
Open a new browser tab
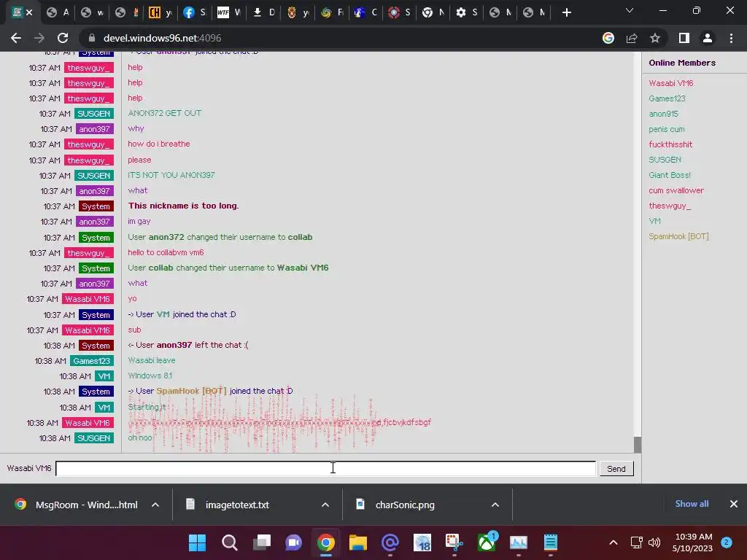tap(566, 13)
